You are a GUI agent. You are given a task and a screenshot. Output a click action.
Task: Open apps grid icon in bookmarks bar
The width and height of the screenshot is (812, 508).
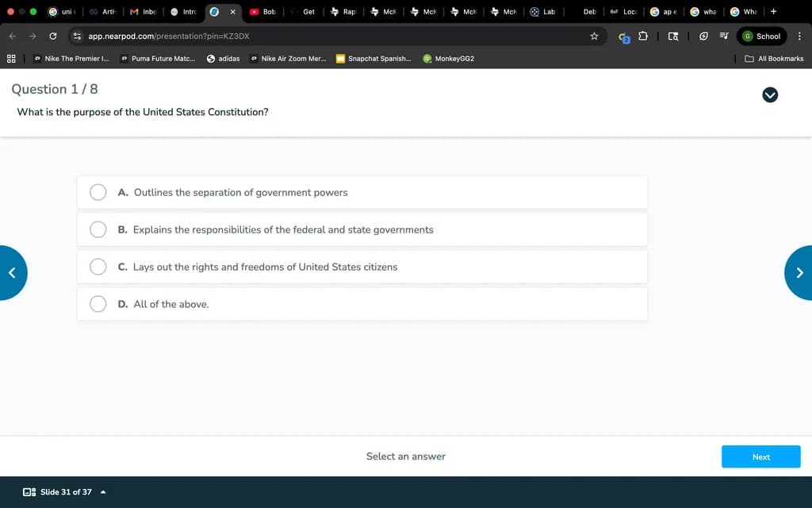tap(11, 59)
